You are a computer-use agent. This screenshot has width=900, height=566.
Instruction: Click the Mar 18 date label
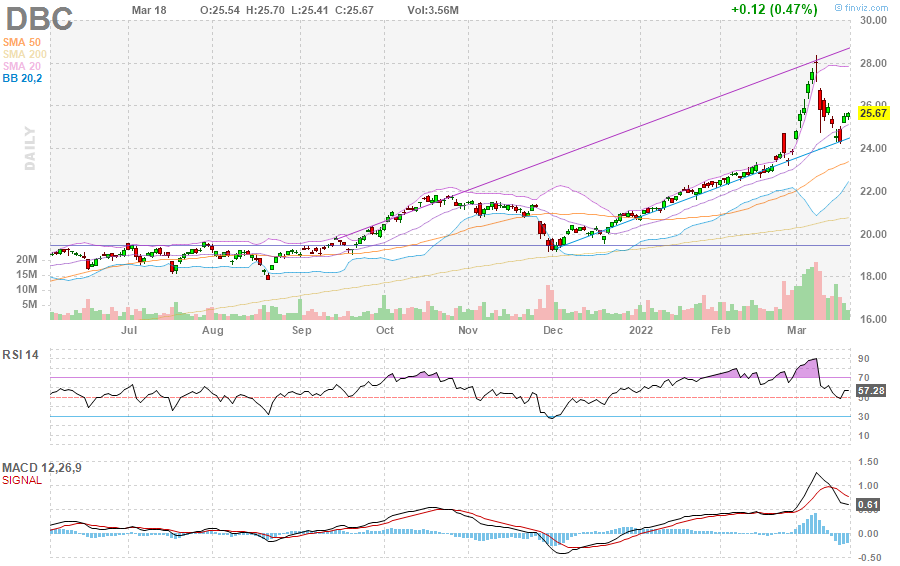[x=149, y=10]
